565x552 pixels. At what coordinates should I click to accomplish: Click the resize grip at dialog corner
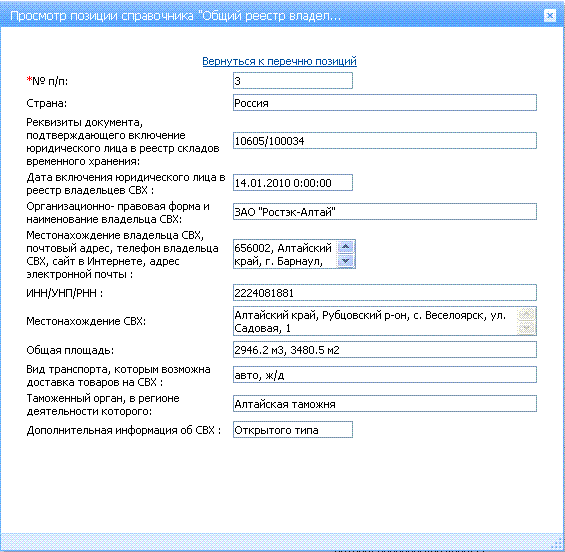click(559, 546)
